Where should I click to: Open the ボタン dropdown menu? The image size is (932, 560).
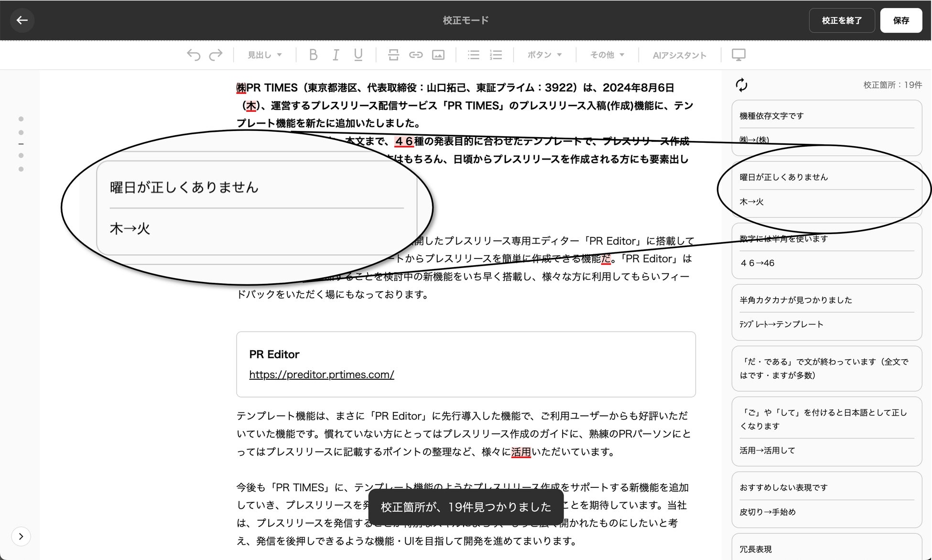click(544, 55)
